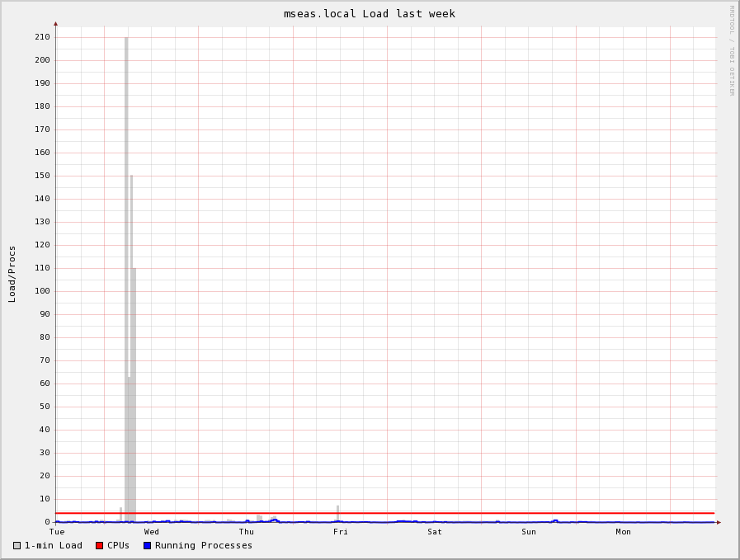Click the small gray load spike on Friday

click(x=337, y=513)
